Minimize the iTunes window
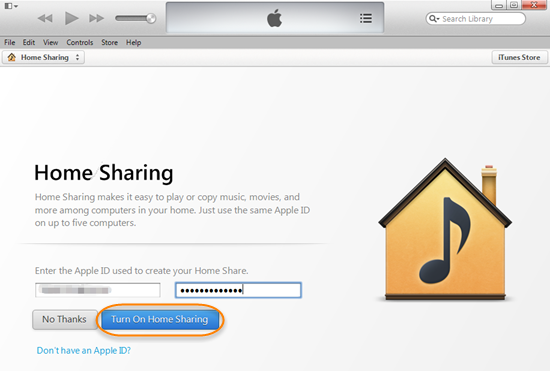 click(499, 5)
